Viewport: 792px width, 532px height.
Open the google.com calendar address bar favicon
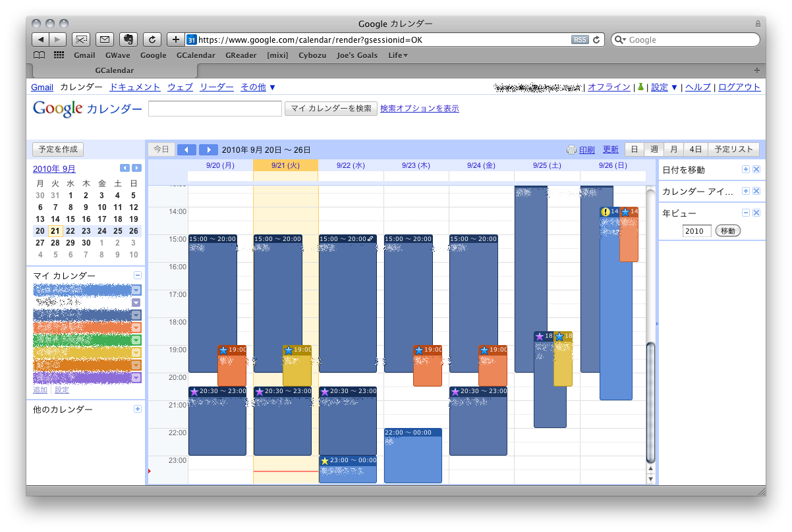pos(192,40)
